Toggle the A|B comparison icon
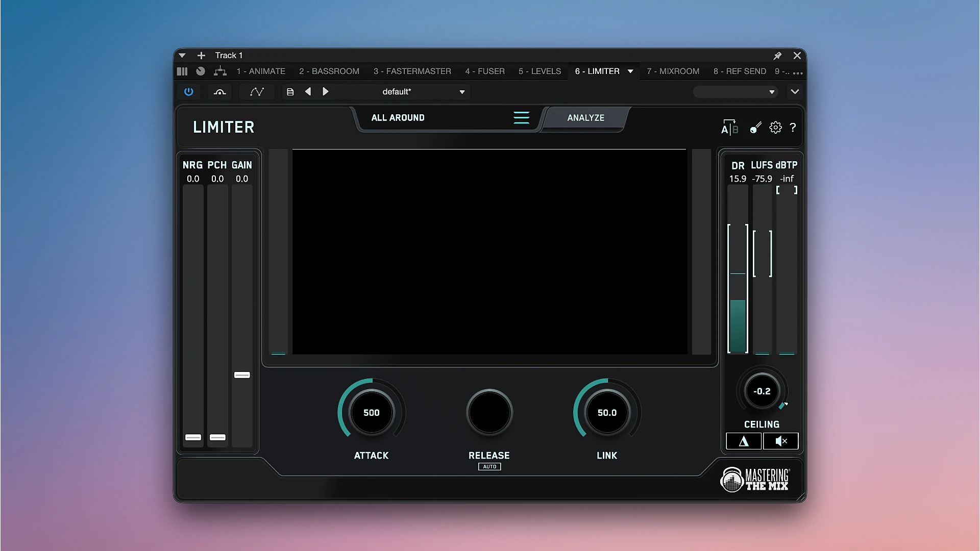This screenshot has height=551, width=980. point(730,128)
